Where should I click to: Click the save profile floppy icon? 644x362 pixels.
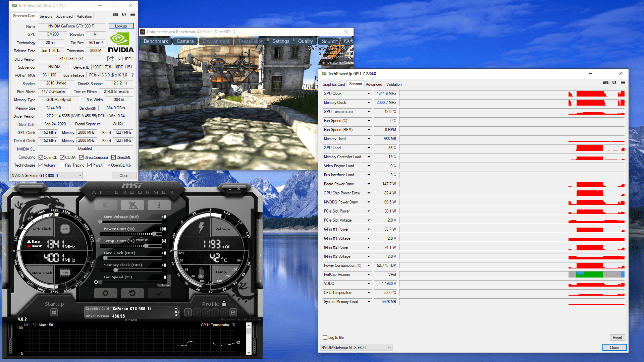point(233,312)
